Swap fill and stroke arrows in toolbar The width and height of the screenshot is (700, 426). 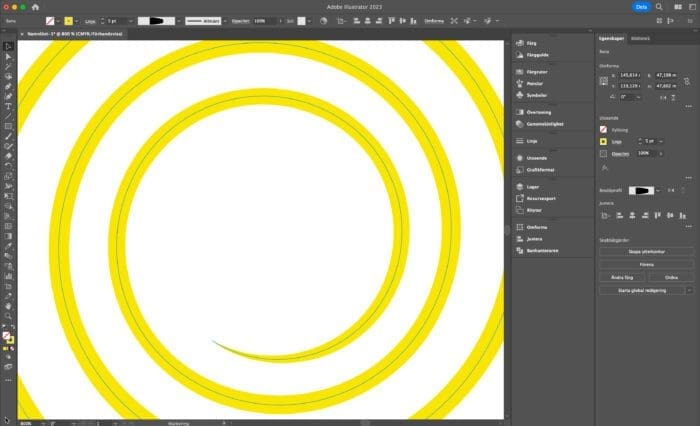pyautogui.click(x=12, y=327)
